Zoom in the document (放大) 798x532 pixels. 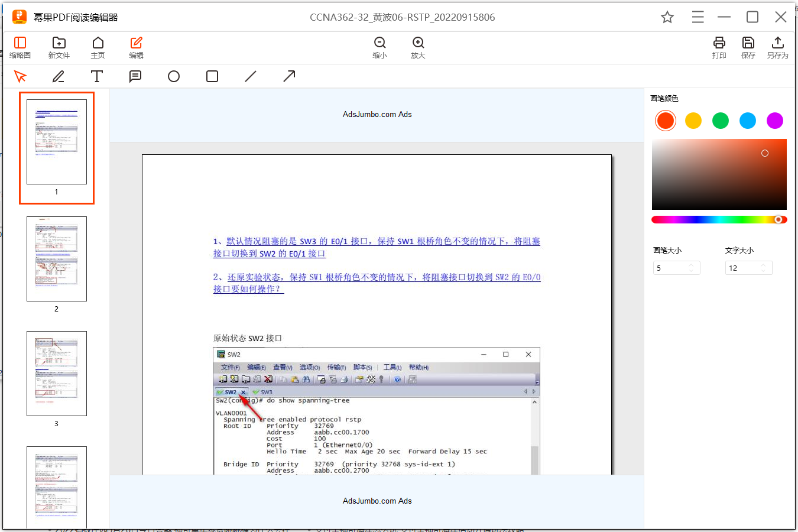(419, 47)
